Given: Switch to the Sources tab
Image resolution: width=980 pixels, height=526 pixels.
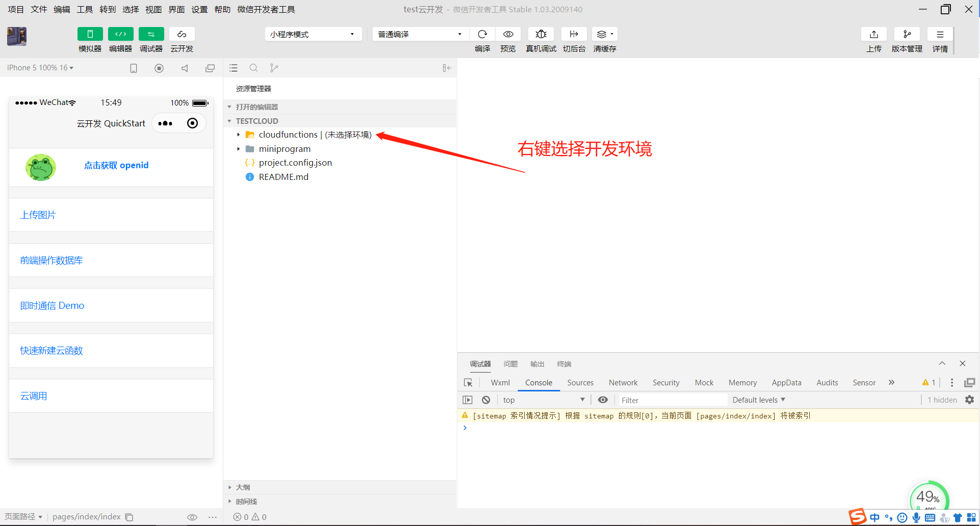Looking at the screenshot, I should 580,383.
